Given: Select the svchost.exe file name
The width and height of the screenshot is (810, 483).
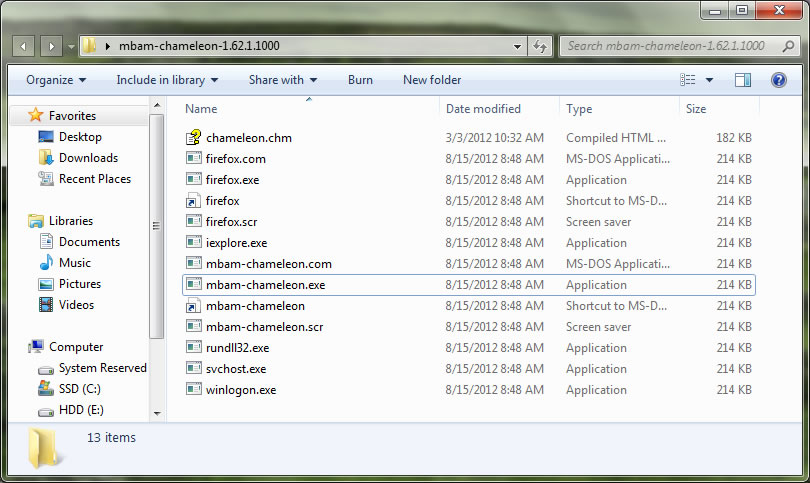Looking at the screenshot, I should coord(236,369).
